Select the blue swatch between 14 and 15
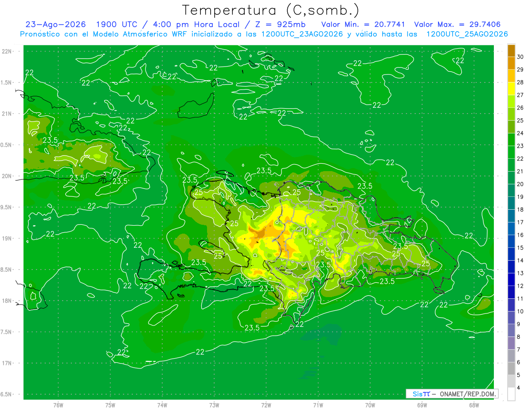The image size is (532, 411). (x=511, y=254)
